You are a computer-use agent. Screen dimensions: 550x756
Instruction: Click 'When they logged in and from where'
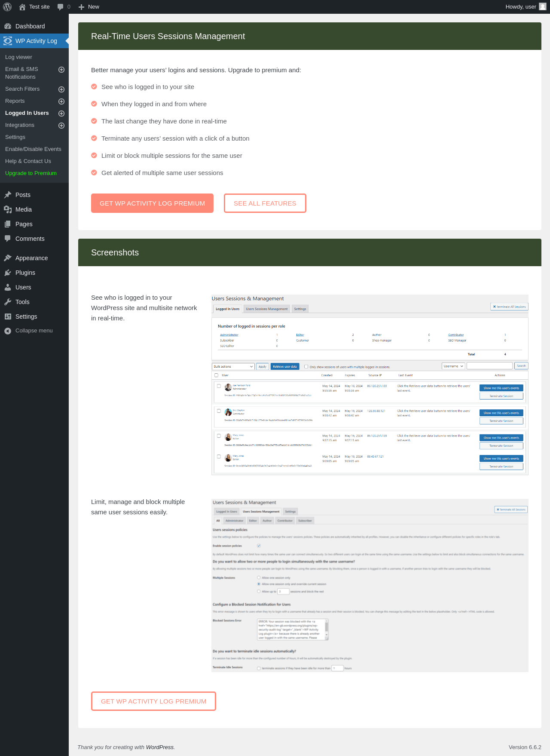click(154, 104)
